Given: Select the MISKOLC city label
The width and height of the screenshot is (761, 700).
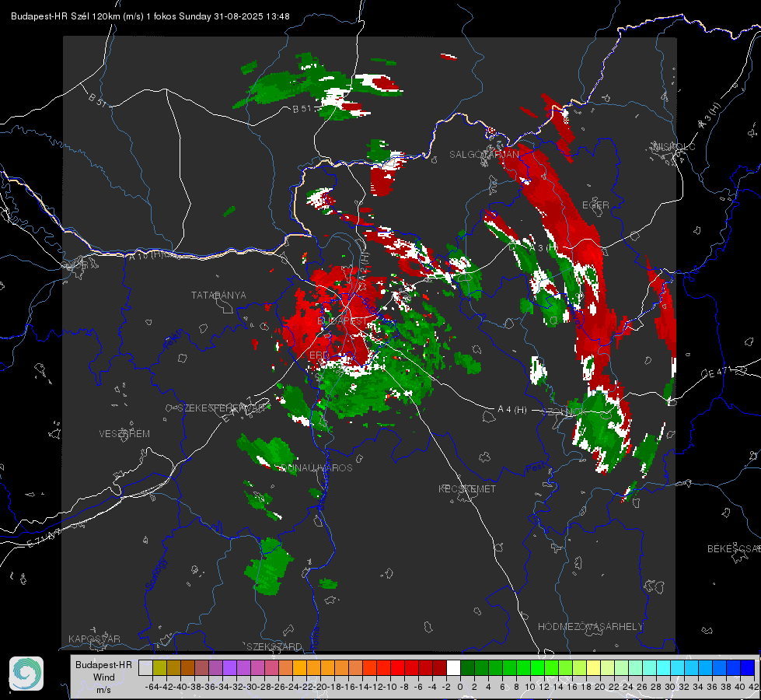Looking at the screenshot, I should (674, 146).
